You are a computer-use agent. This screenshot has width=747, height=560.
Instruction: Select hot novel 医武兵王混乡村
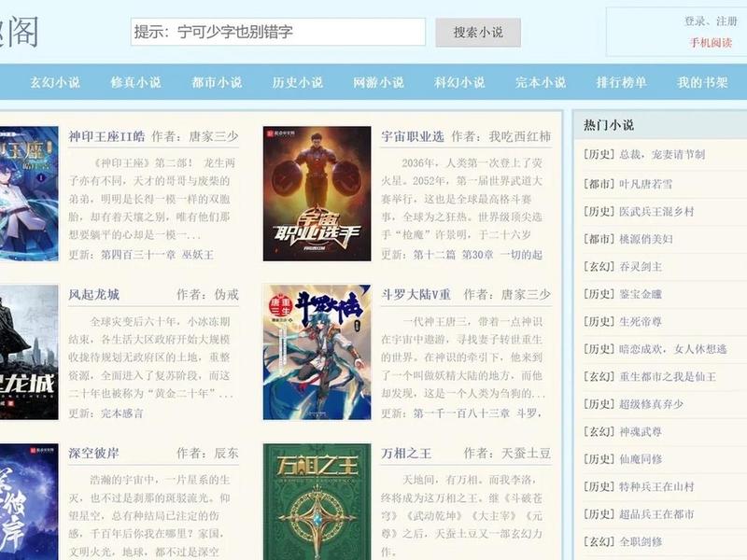click(656, 212)
